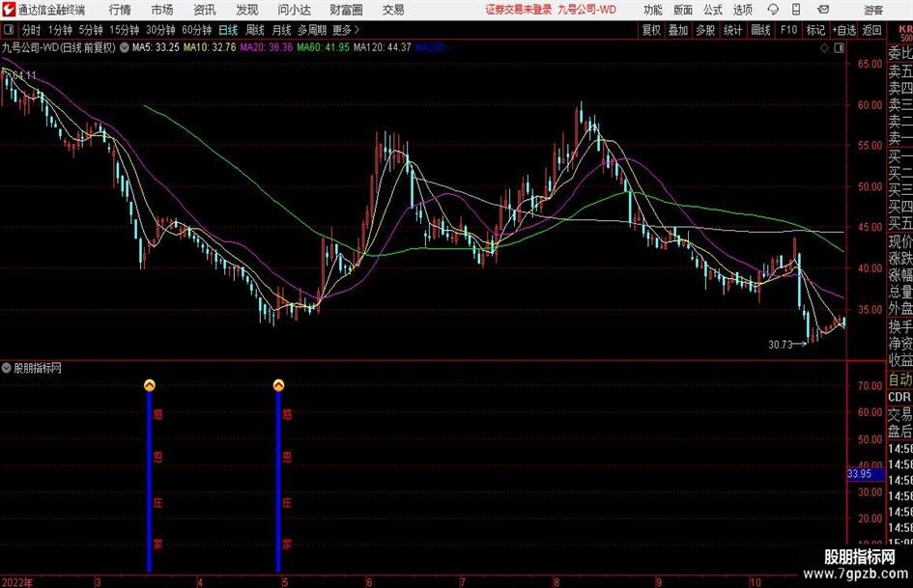Toggle the left panel layout icon beside 分时
This screenshot has width=913, height=588.
(9, 30)
